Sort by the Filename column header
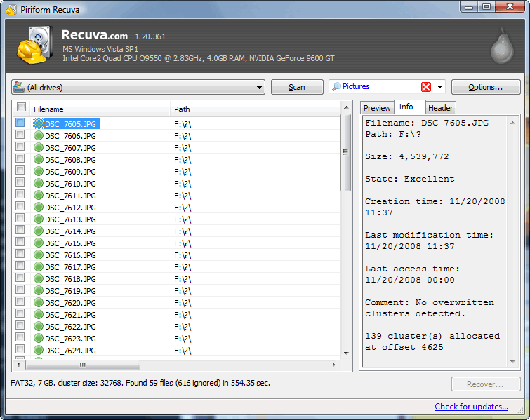The image size is (530, 420). pyautogui.click(x=100, y=109)
